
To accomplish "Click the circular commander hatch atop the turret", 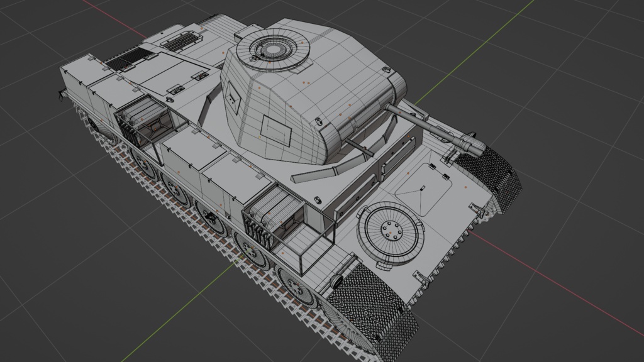I will pyautogui.click(x=274, y=50).
